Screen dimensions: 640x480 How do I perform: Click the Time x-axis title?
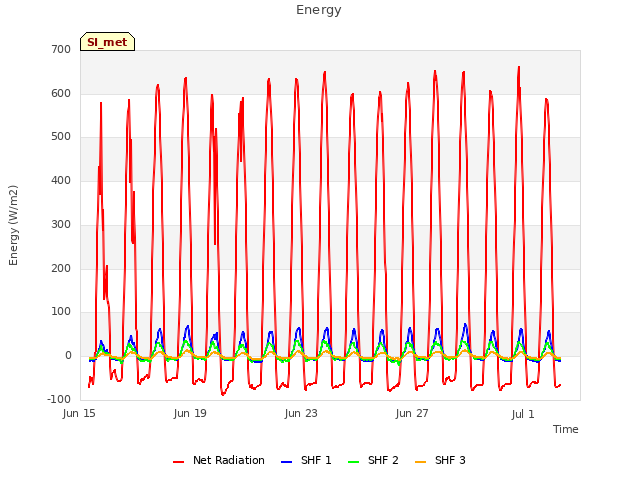566,429
